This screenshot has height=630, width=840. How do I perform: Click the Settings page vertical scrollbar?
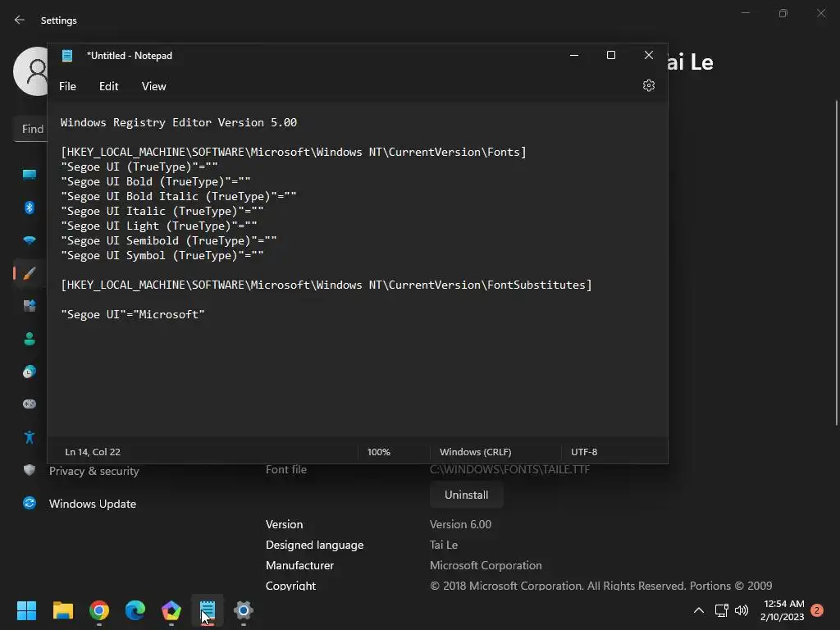[x=836, y=262]
